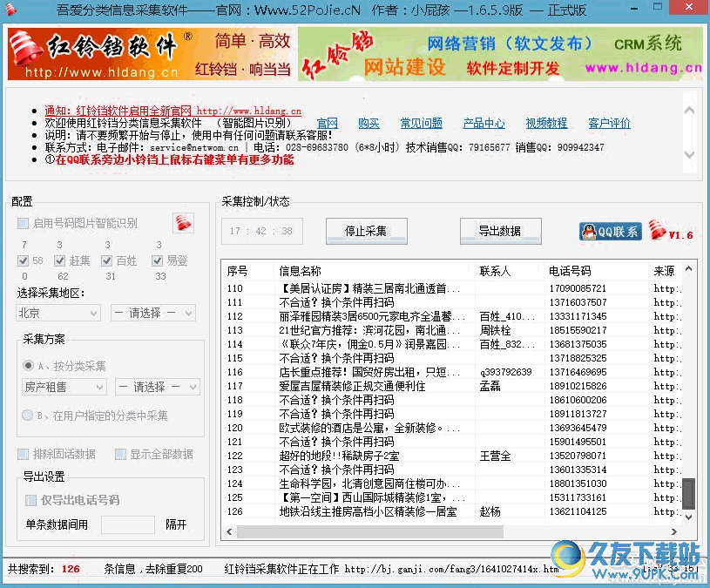Open the 购买 link
The width and height of the screenshot is (710, 588).
click(x=369, y=123)
